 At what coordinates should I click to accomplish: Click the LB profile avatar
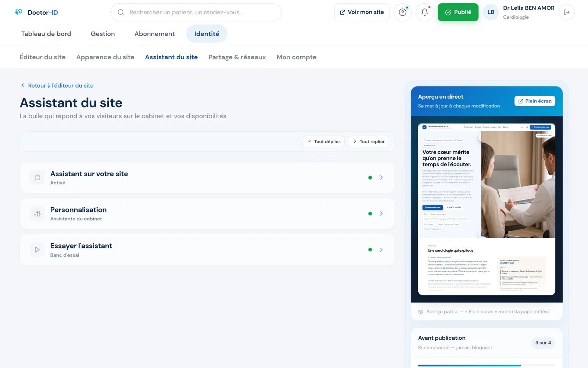pos(491,12)
